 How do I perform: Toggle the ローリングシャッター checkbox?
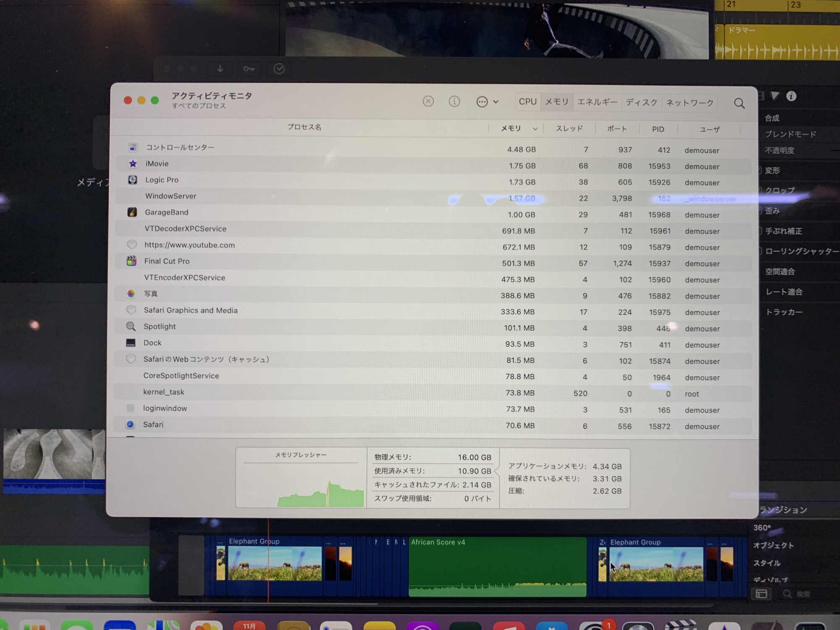[761, 251]
